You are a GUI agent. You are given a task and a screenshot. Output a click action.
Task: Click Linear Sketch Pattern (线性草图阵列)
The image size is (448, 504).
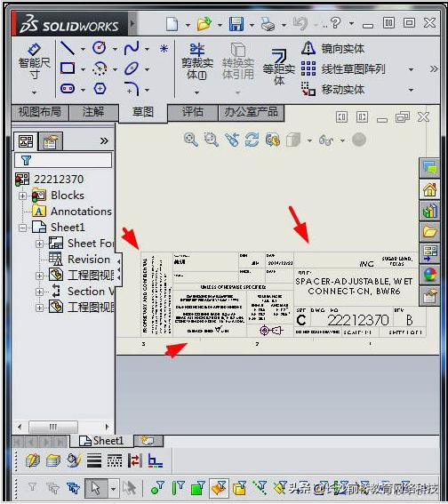point(343,68)
